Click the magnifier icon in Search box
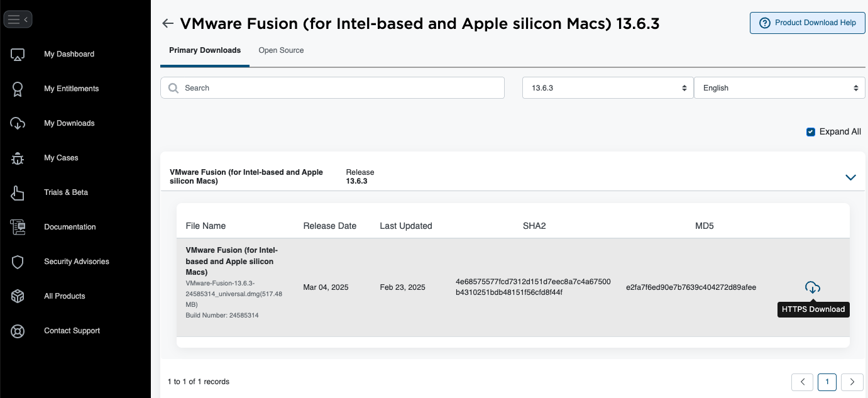This screenshot has height=398, width=868. pyautogui.click(x=173, y=88)
